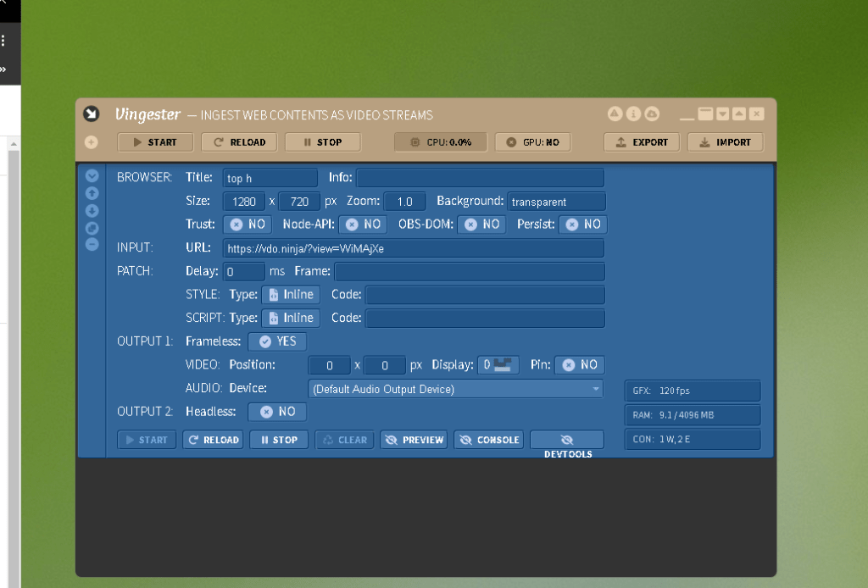
Task: Add a new browser with plus icon
Action: pyautogui.click(x=92, y=142)
